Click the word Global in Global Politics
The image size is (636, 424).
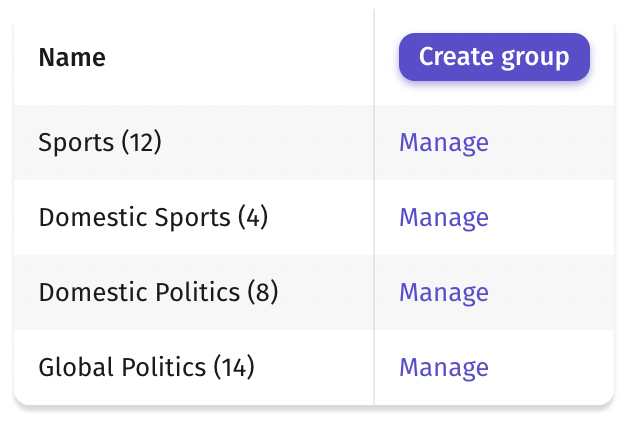pyautogui.click(x=76, y=367)
